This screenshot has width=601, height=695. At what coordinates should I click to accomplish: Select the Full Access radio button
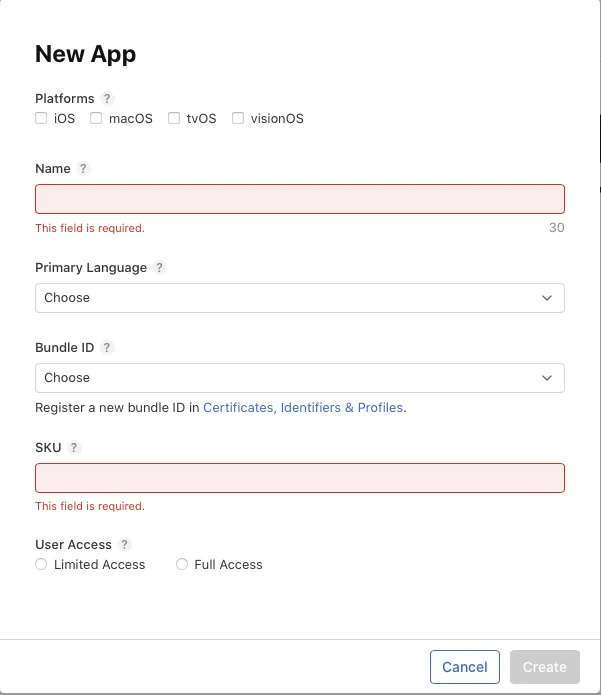(182, 565)
